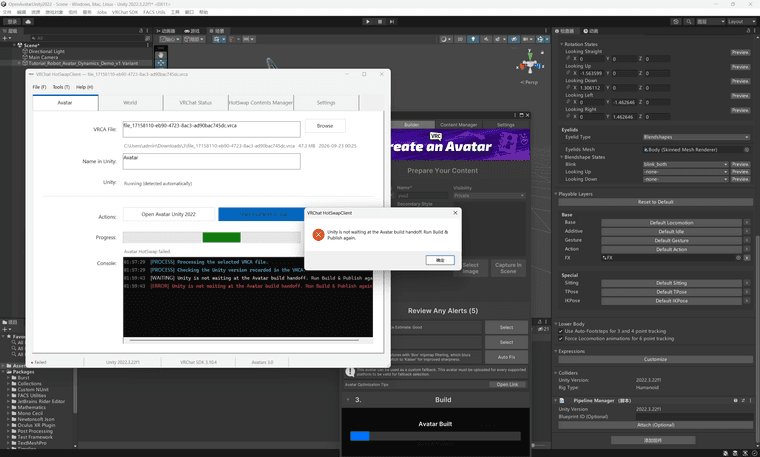Open the Tools (T) menu in HotSwapClient

click(x=61, y=87)
